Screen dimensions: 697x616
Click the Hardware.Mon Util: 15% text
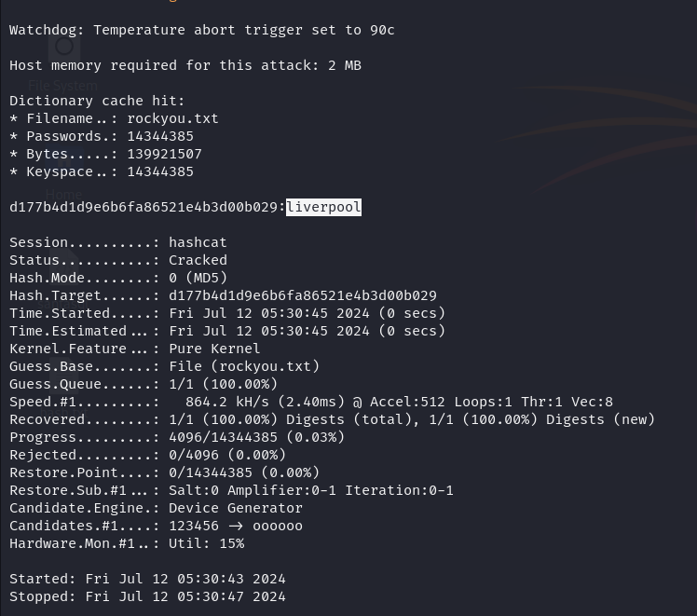click(x=206, y=543)
